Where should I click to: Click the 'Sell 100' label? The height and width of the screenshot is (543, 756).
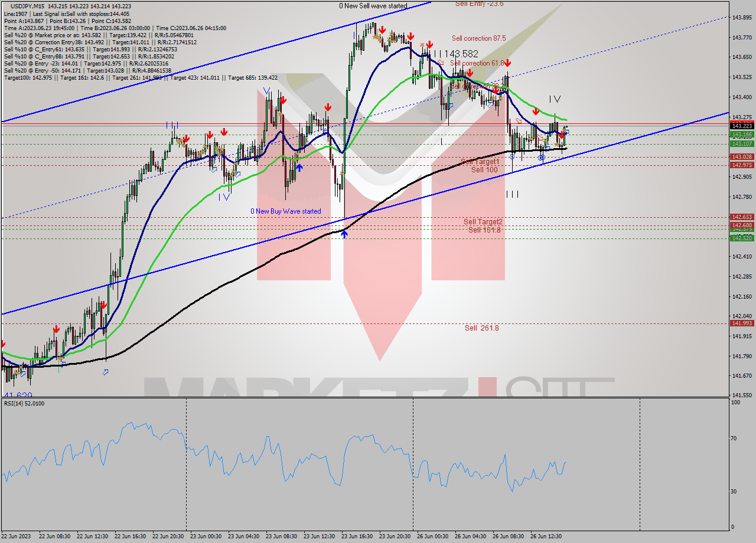(484, 170)
